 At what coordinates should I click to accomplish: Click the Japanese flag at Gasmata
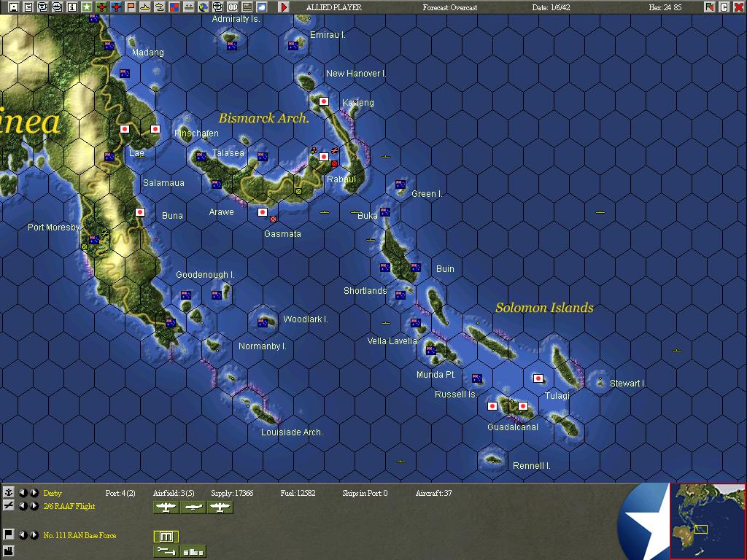point(263,212)
